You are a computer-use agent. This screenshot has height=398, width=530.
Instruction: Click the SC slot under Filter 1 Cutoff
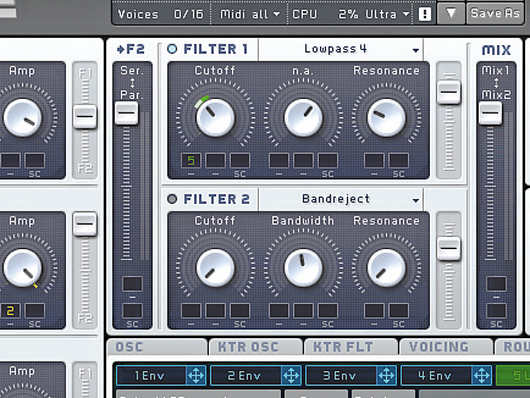tap(240, 160)
